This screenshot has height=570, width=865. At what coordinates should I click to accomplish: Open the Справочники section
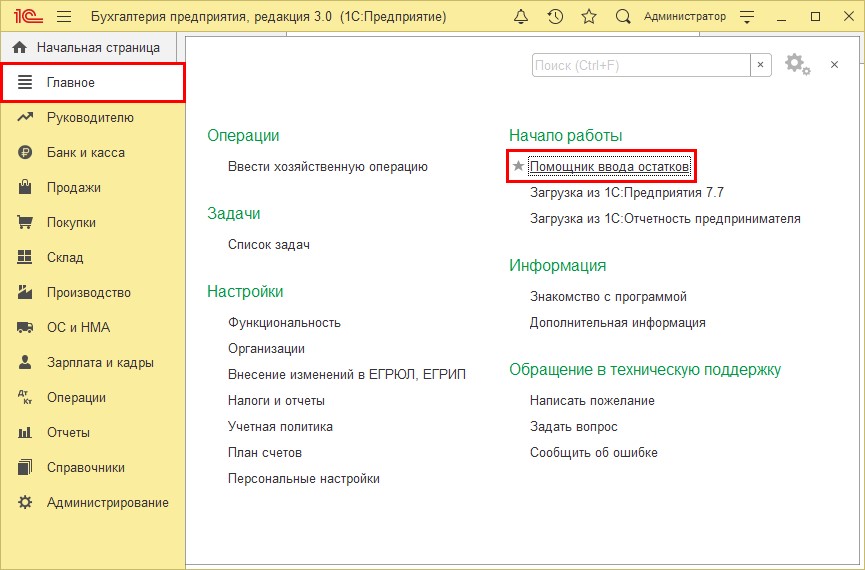coord(93,467)
